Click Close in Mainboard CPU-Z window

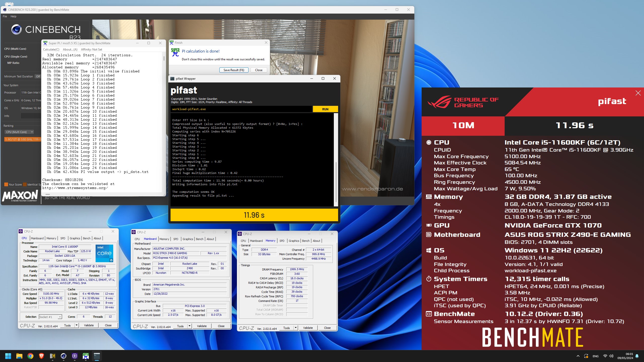tap(221, 326)
